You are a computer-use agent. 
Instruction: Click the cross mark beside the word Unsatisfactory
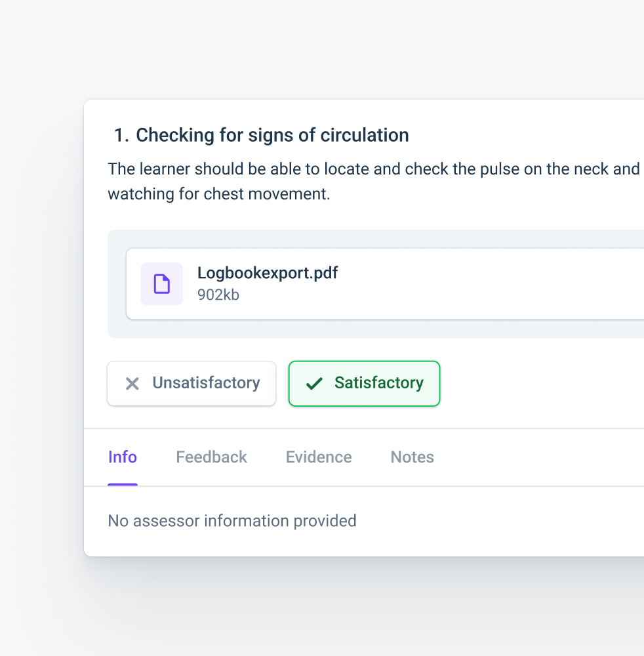pos(132,383)
